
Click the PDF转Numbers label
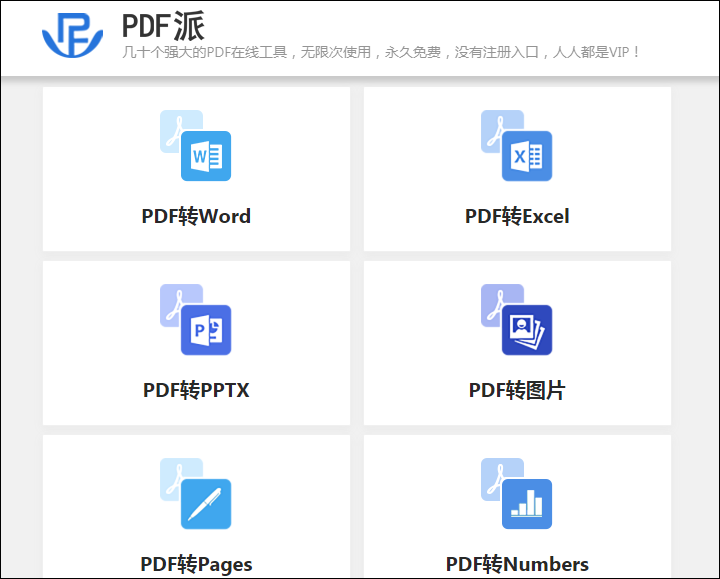click(517, 564)
